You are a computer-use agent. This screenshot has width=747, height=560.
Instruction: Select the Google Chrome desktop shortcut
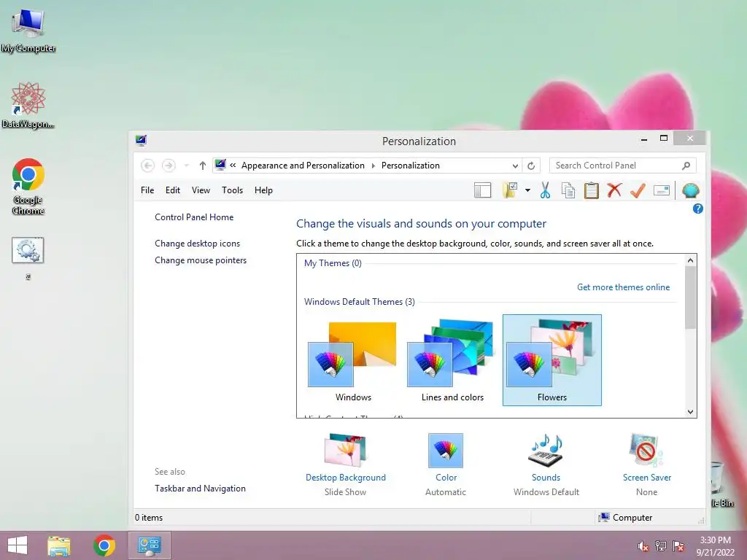tap(28, 186)
